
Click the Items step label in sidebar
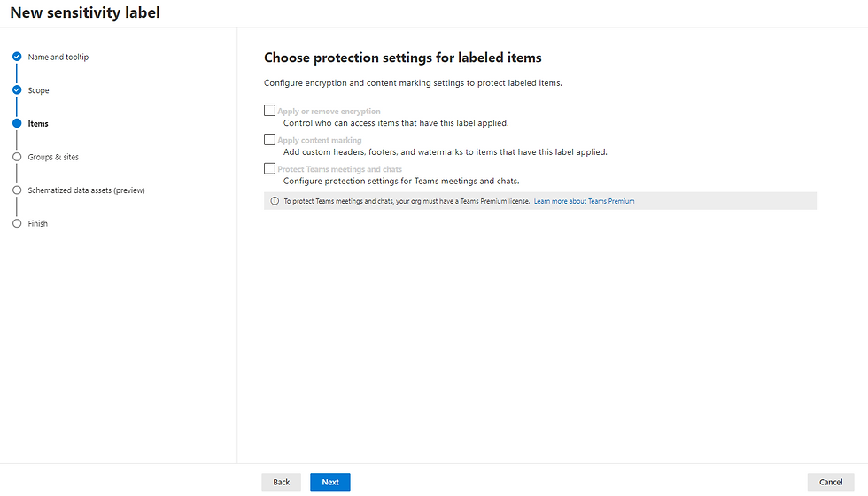[38, 123]
